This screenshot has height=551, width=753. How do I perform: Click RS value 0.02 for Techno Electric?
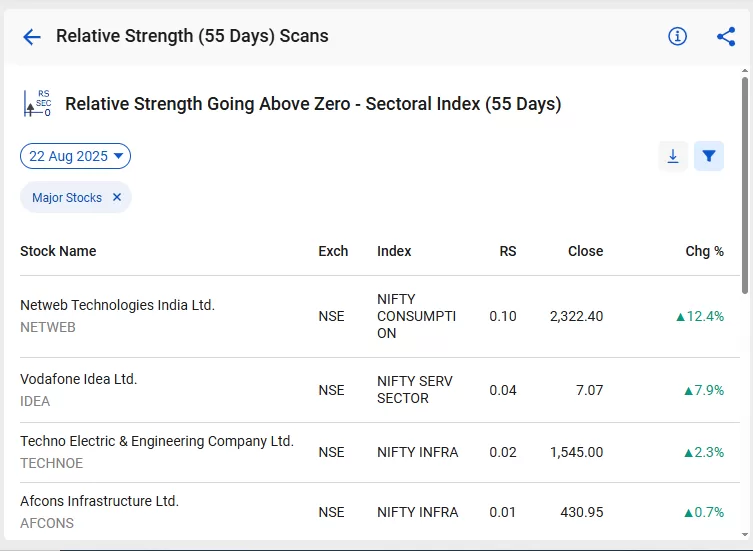(503, 452)
